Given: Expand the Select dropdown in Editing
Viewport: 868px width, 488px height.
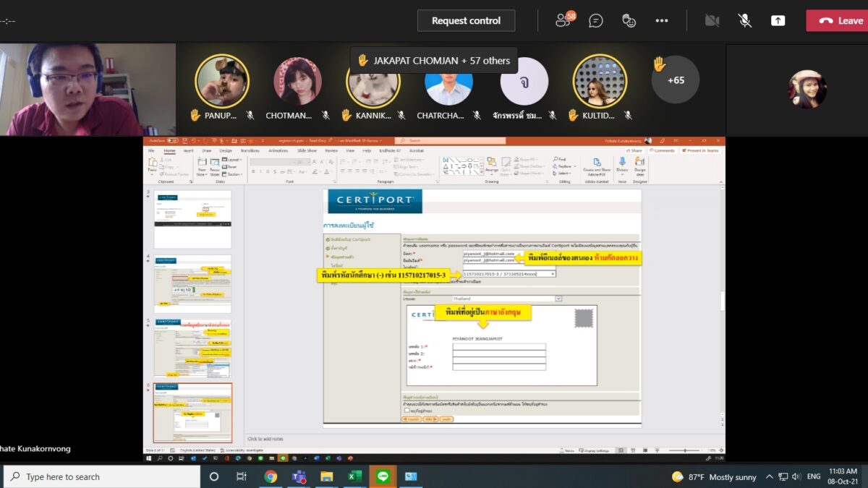Looking at the screenshot, I should click(561, 174).
